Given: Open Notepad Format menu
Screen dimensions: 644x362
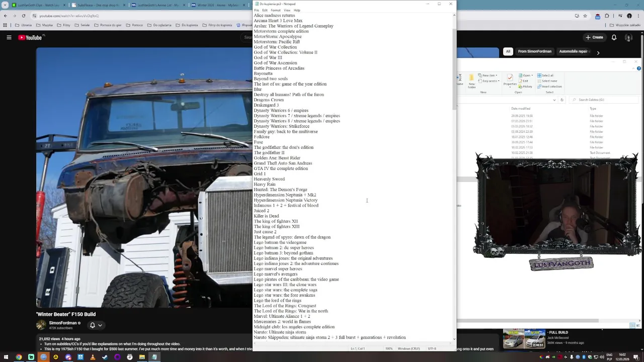Looking at the screenshot, I should pos(275,10).
